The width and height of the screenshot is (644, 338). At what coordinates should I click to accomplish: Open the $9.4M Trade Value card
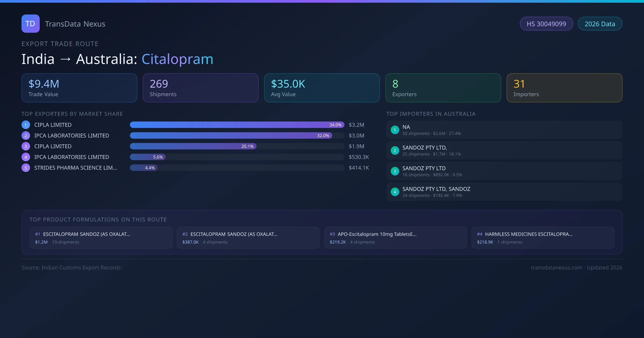coord(79,88)
